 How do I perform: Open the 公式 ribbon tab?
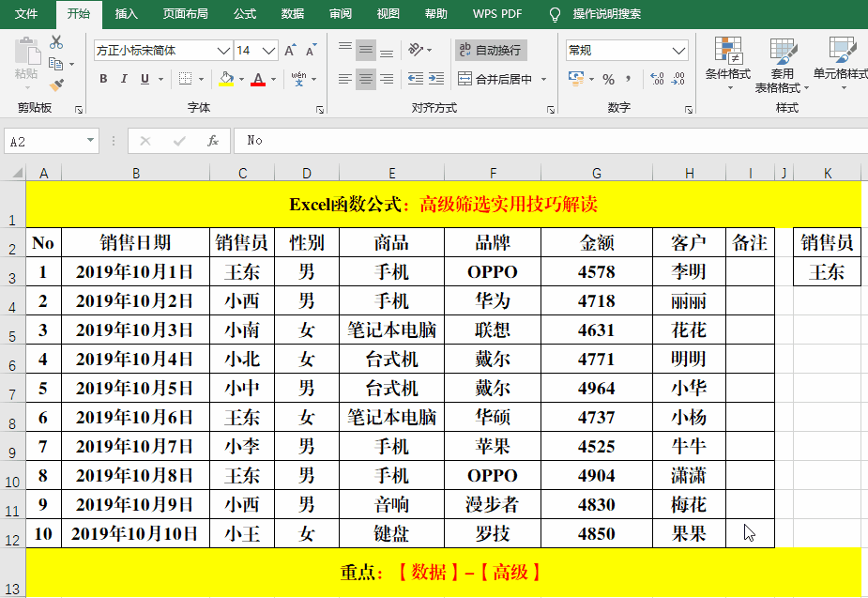(244, 13)
